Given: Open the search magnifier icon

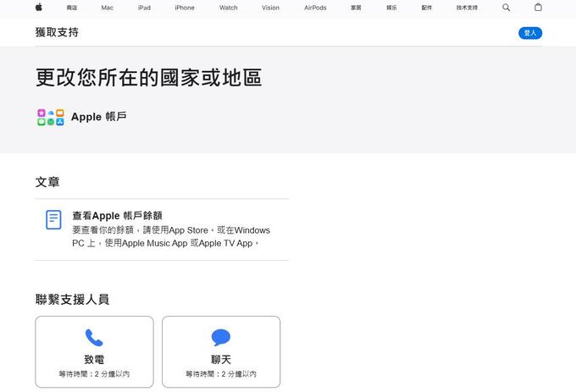Looking at the screenshot, I should tap(506, 8).
